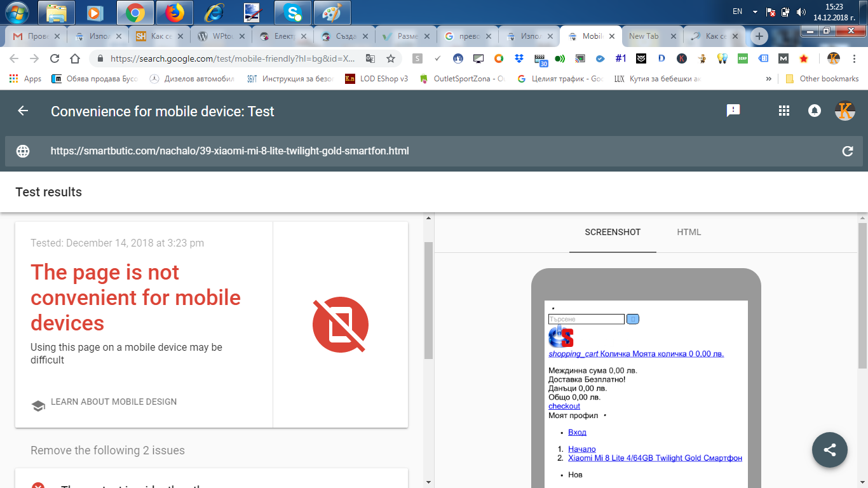Bookmark this page with the star icon
This screenshot has height=488, width=868.
[391, 58]
